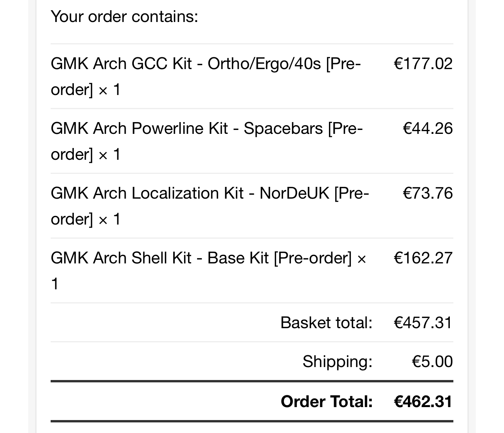Screen dimensions: 504x433
Task: Click the €162.27 price
Action: (423, 258)
